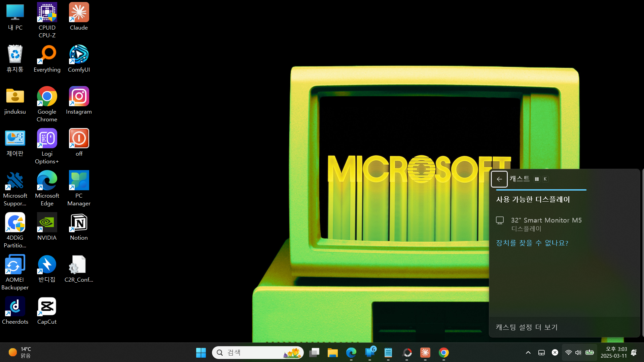
Task: Launch the Logi Options+ shortcut
Action: click(x=47, y=147)
